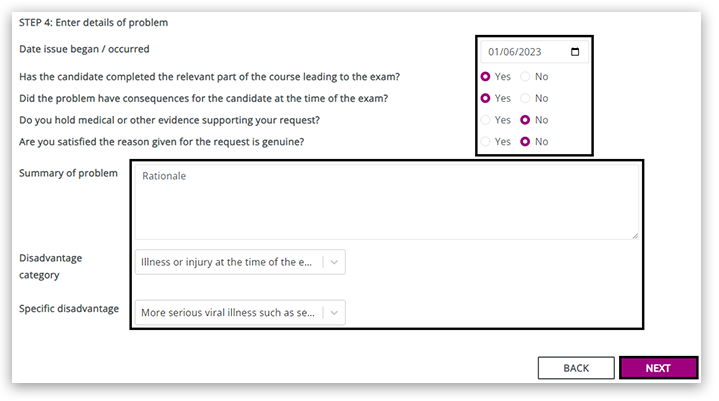Expand the Specific disadvantage dropdown showing viral illness
The height and width of the screenshot is (401, 719).
click(x=229, y=313)
